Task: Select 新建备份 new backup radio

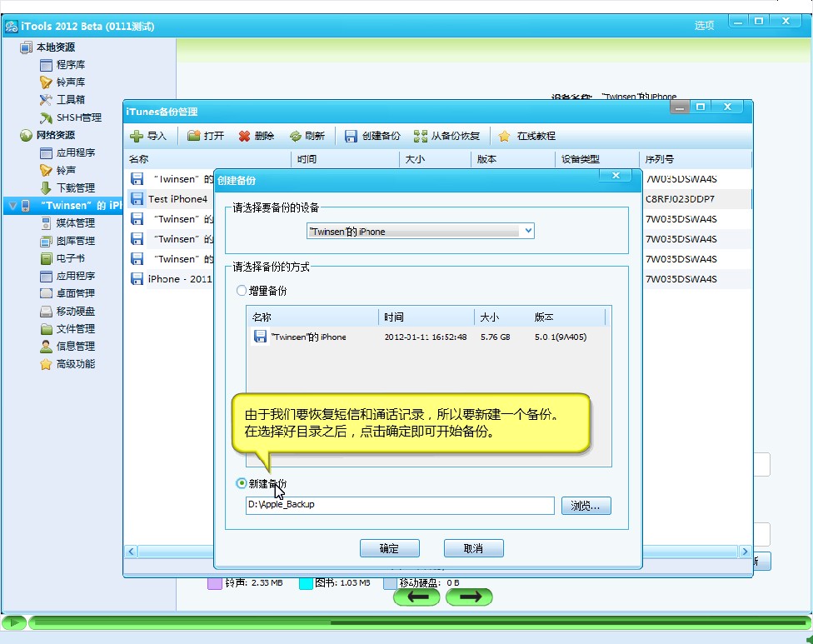Action: 241,483
